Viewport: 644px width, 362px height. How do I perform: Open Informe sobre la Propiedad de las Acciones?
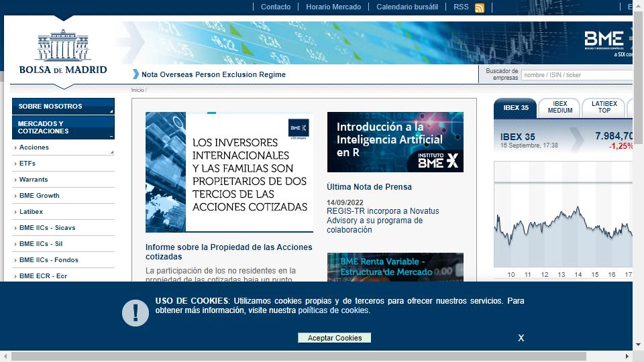[229, 252]
